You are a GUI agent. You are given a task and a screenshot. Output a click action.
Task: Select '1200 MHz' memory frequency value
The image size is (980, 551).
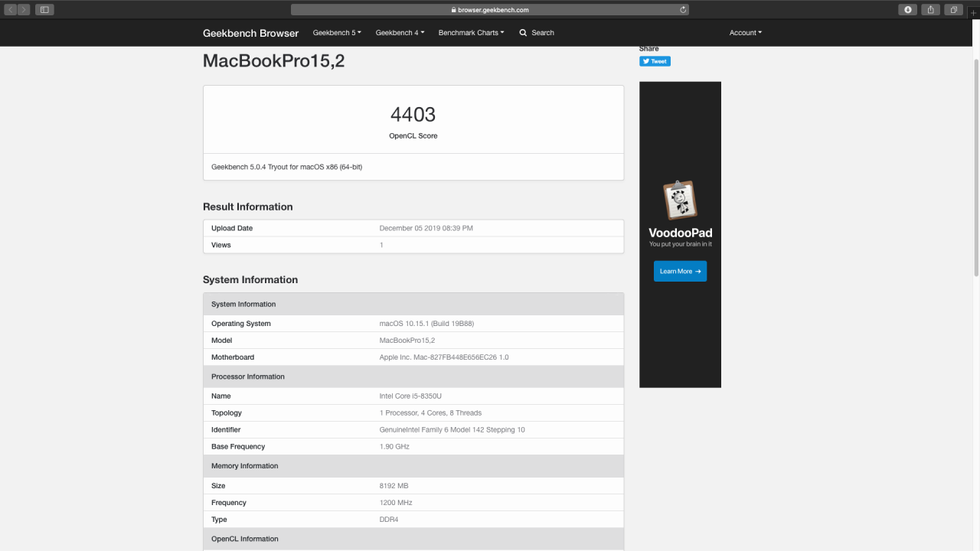coord(396,503)
